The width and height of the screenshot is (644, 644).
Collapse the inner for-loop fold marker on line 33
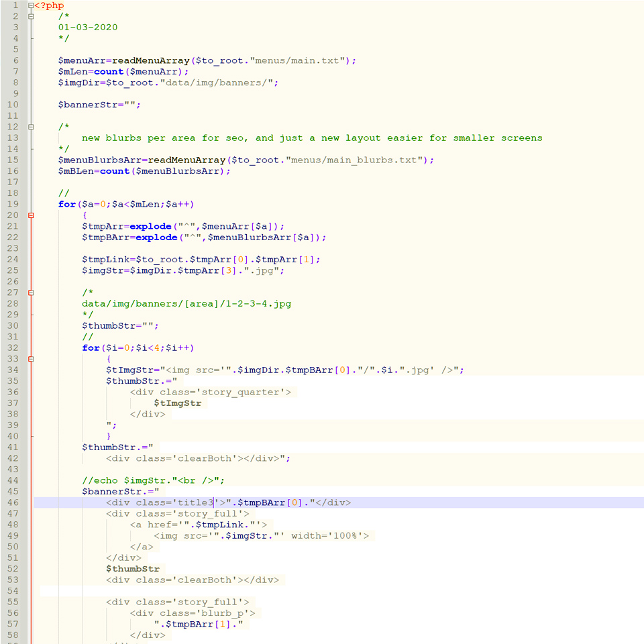pyautogui.click(x=31, y=359)
